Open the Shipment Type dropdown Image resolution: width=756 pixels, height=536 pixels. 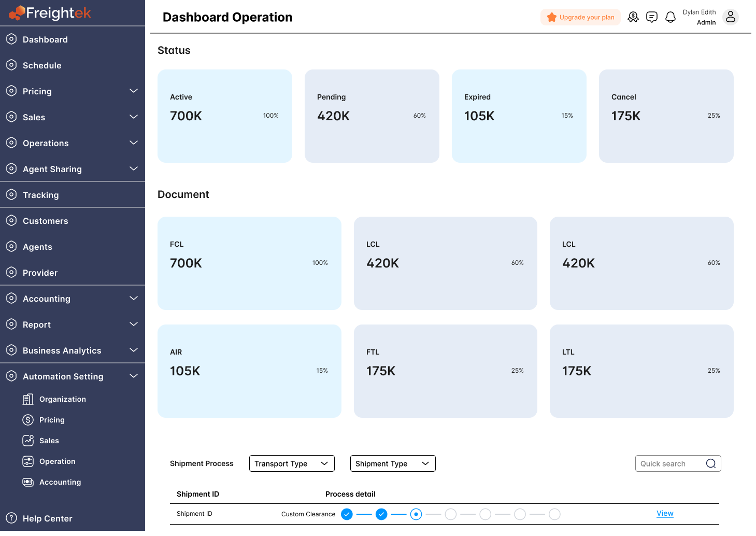[392, 463]
